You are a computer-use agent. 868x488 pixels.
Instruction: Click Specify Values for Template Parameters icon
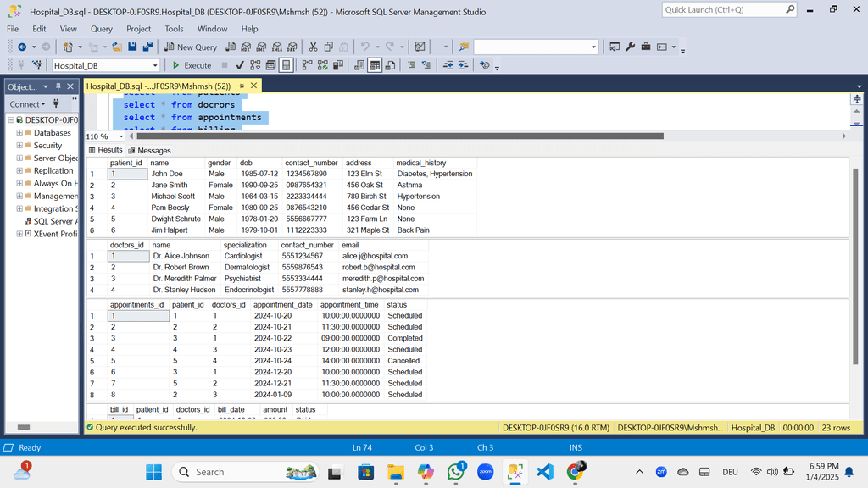coord(485,65)
